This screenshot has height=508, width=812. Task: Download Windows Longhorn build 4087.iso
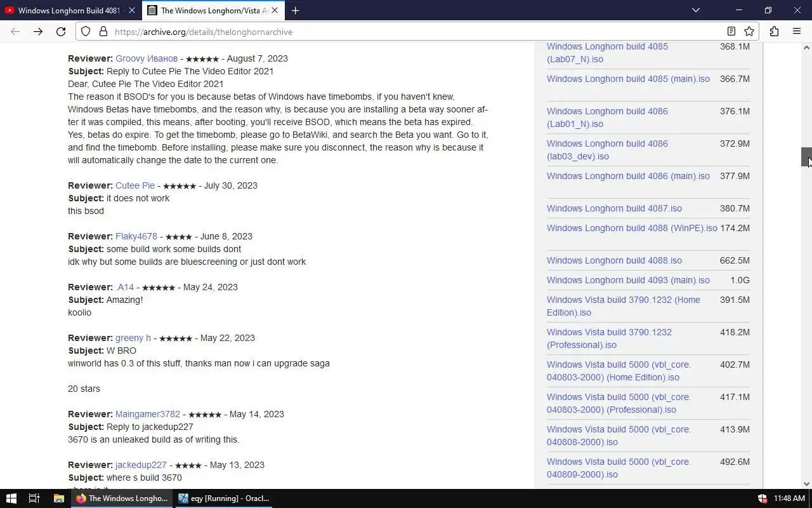614,208
